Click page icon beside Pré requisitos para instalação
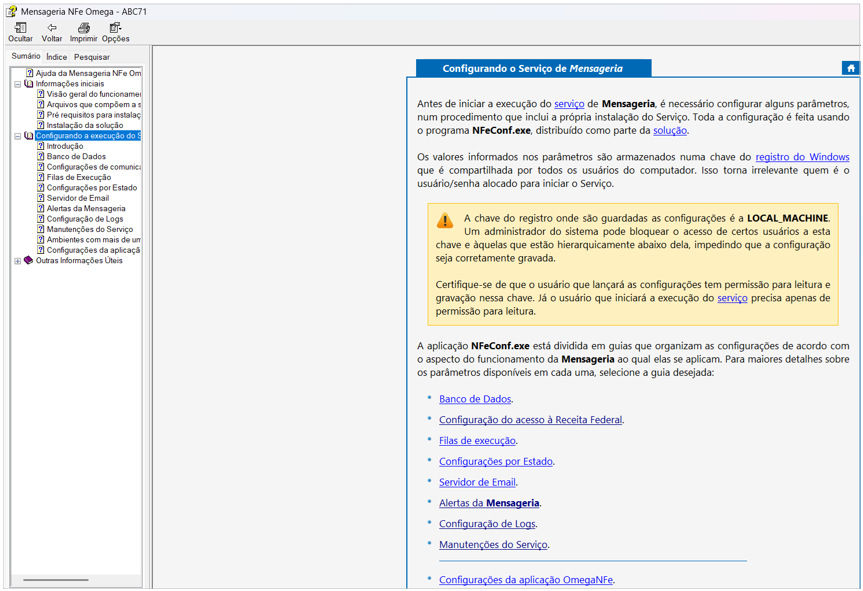The image size is (863, 591). 41,115
